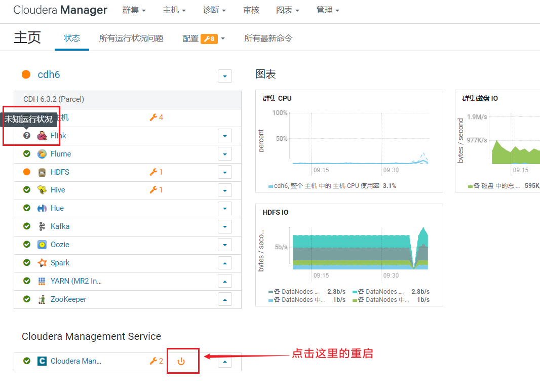Open the 群集 menu
This screenshot has width=540, height=392.
coord(134,10)
